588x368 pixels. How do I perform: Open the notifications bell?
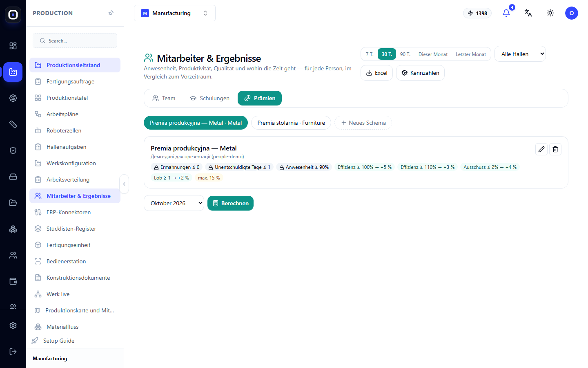pos(506,13)
